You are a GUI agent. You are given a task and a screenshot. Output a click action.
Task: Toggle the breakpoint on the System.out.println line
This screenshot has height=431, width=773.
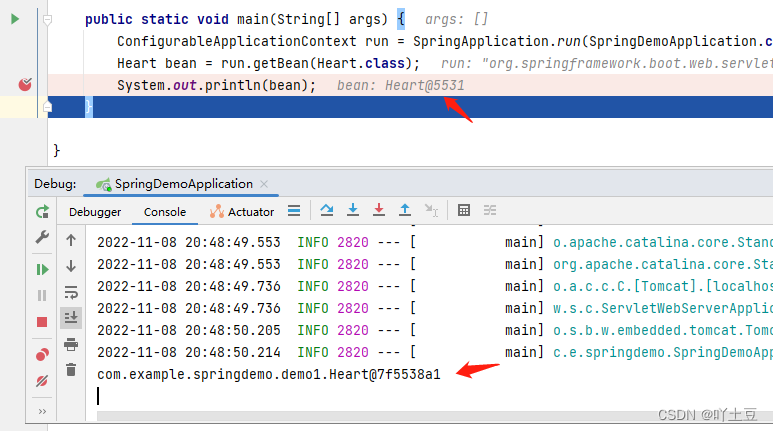pyautogui.click(x=25, y=85)
